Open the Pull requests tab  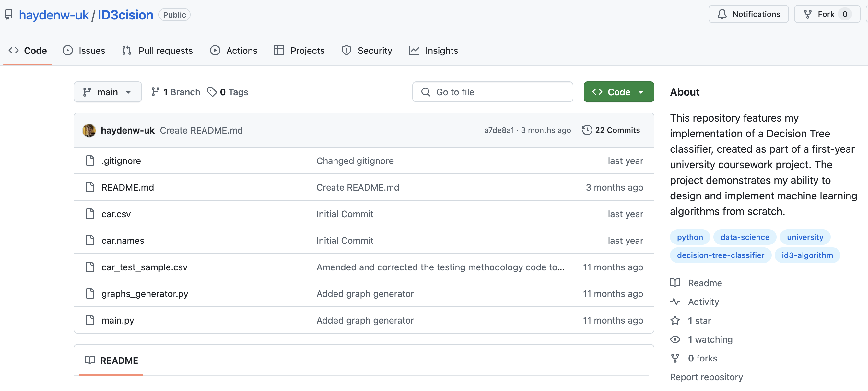[x=157, y=51]
